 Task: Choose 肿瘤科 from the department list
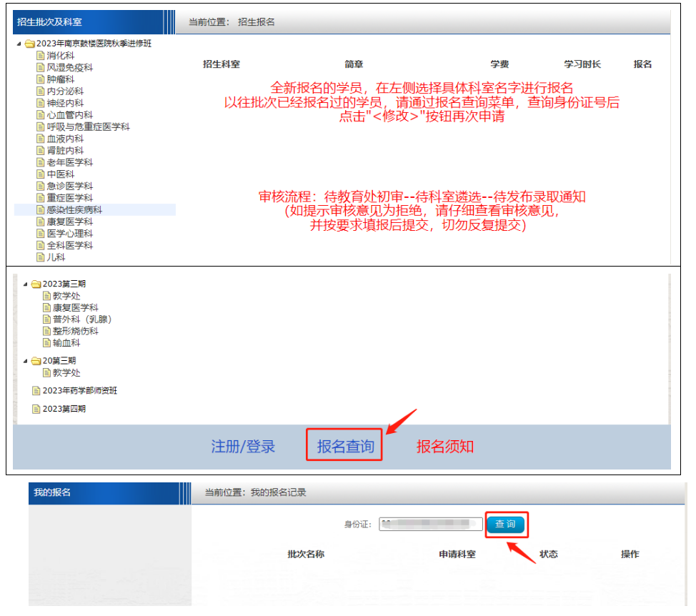61,79
